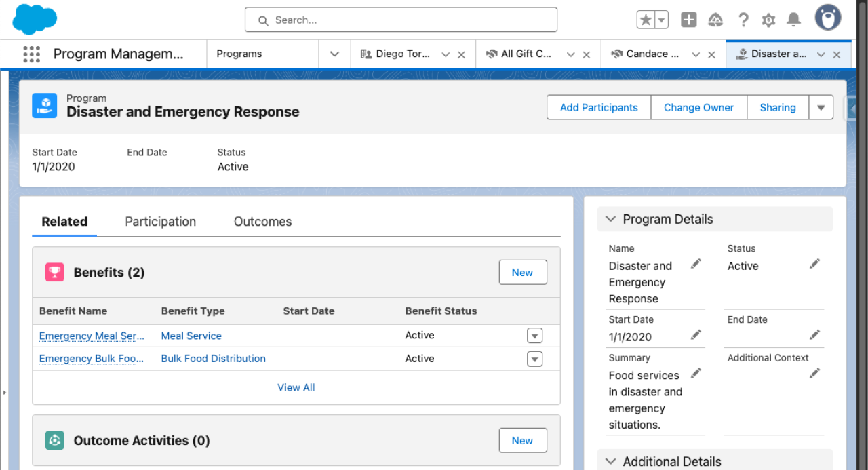This screenshot has width=868, height=470.
Task: Open the Sharing button's dropdown arrow
Action: click(821, 107)
